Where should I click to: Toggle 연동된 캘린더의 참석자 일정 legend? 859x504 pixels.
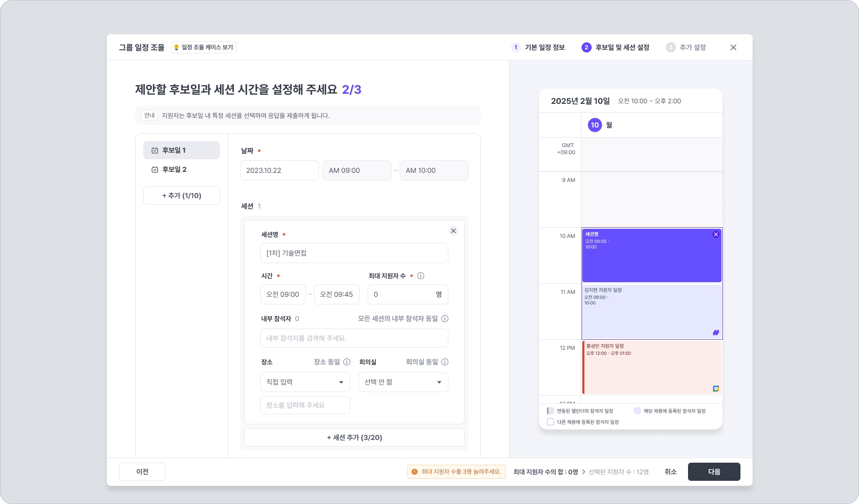point(550,411)
